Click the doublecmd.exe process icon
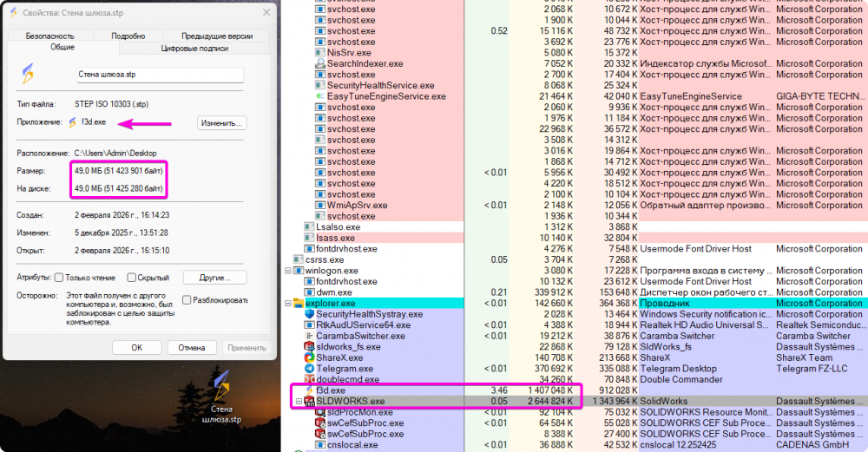868x452 pixels. tap(309, 380)
